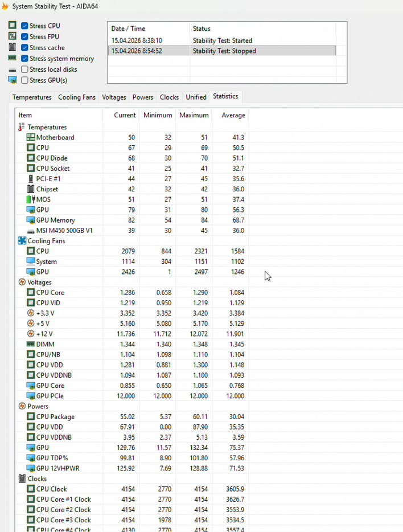Enable Stress GPU(s) checkbox
Image resolution: width=403 pixels, height=532 pixels.
[24, 80]
